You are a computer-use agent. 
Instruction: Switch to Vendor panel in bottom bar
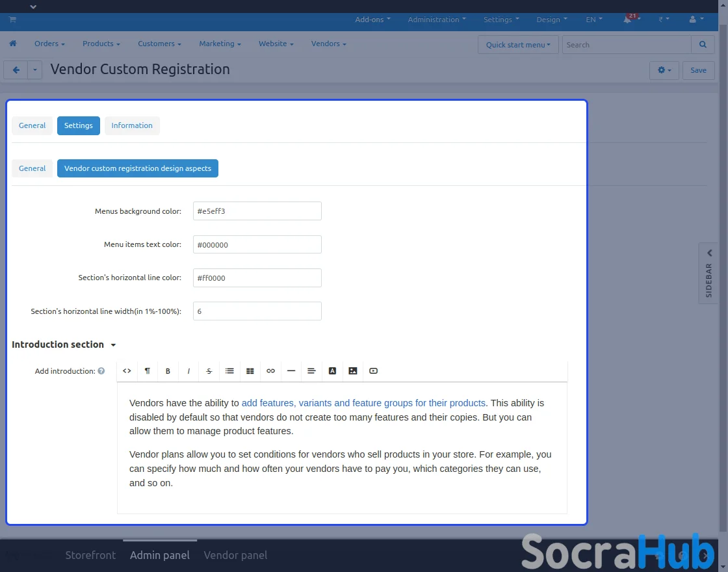[235, 555]
